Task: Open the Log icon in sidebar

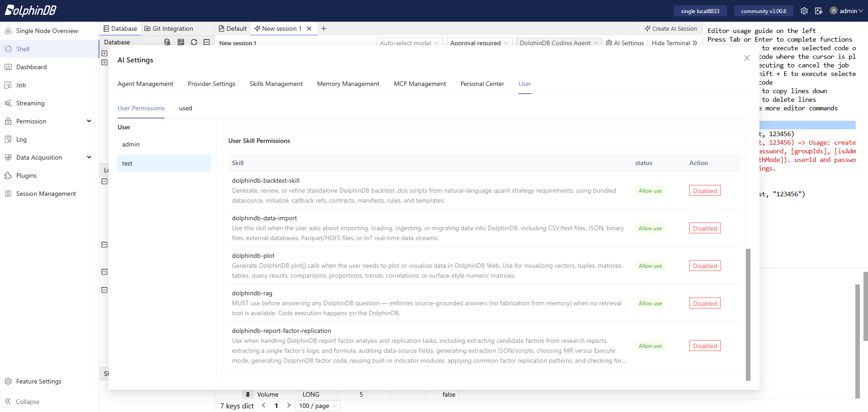Action: (8, 139)
